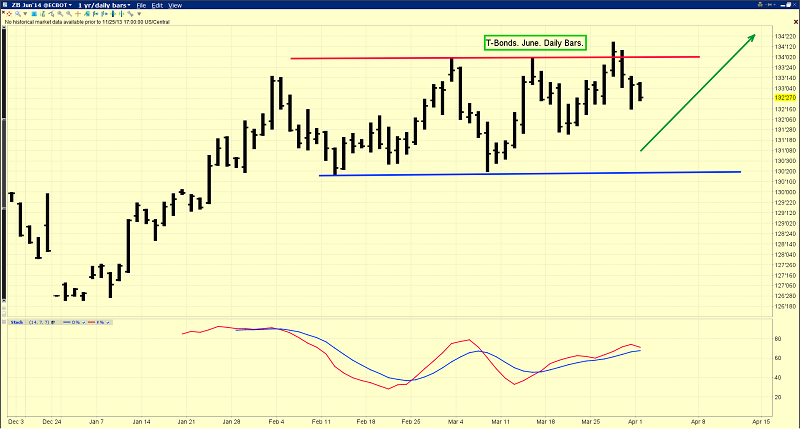
Task: Click the Feb 4 date axis label
Action: point(276,422)
